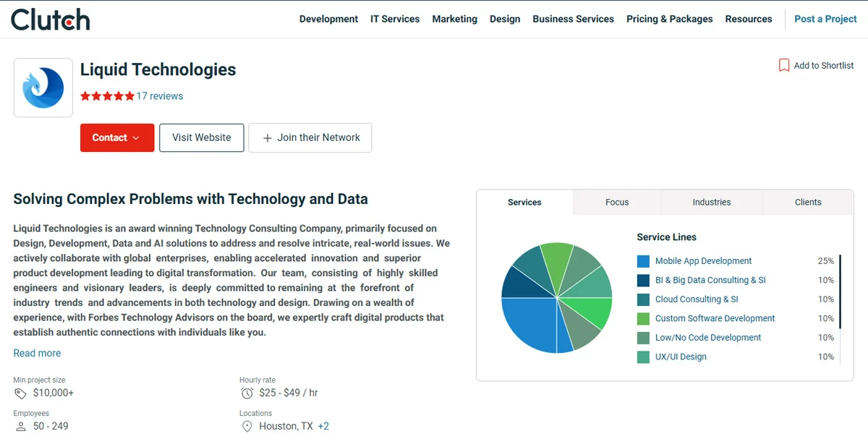Click the Visit Website button
The height and width of the screenshot is (434, 868).
point(202,137)
